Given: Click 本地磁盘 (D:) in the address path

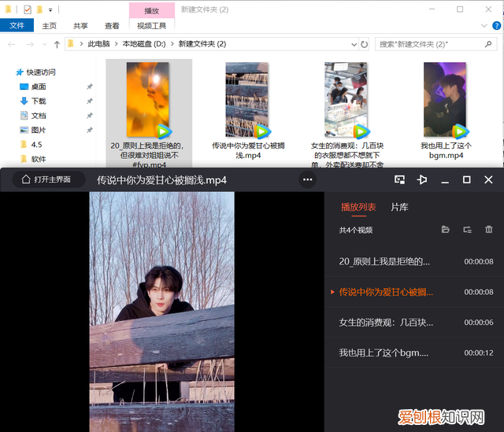Looking at the screenshot, I should (144, 44).
